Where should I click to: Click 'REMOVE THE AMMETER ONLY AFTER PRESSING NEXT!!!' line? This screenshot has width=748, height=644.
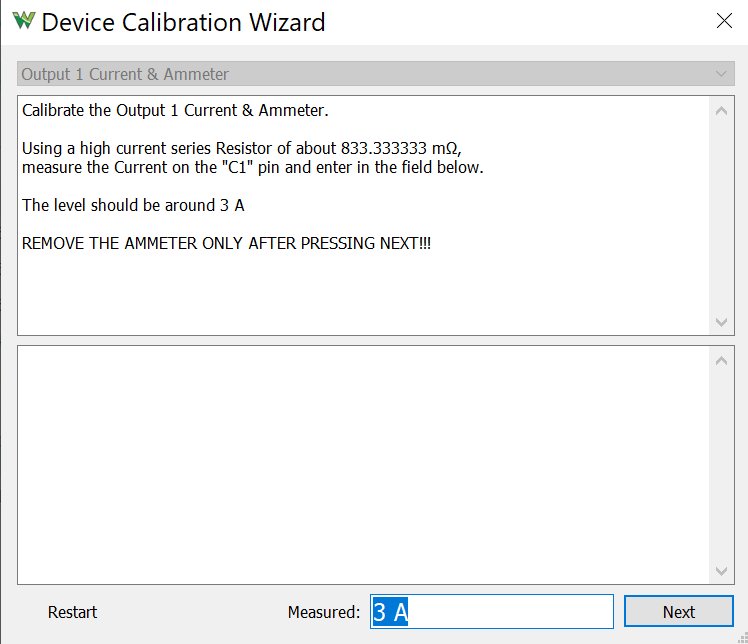pyautogui.click(x=226, y=243)
